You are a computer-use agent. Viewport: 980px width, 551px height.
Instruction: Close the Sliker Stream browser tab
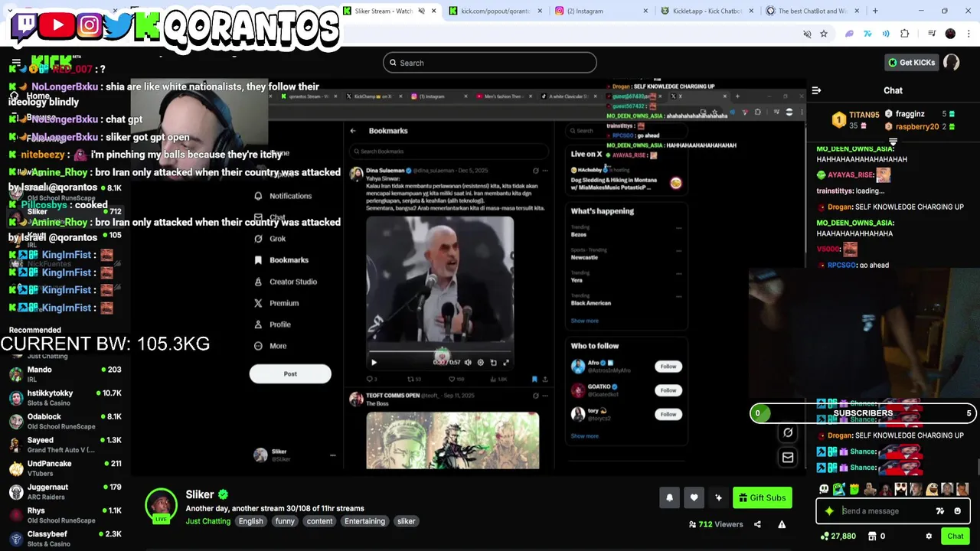pos(434,11)
